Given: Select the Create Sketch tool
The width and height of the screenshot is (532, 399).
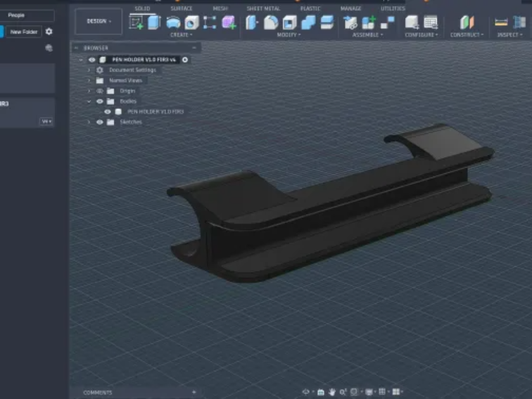Looking at the screenshot, I should (x=136, y=23).
